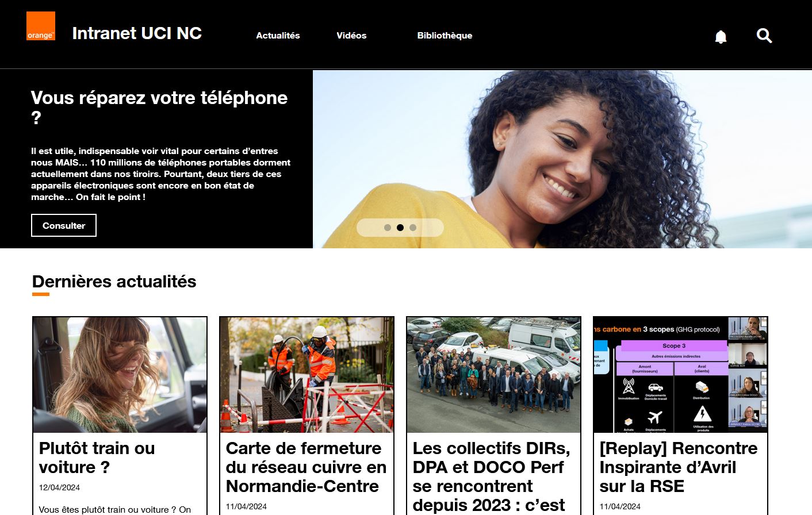The image size is (812, 515).
Task: Open the '[Replay] Rencontre Inspirante' article title
Action: point(679,467)
